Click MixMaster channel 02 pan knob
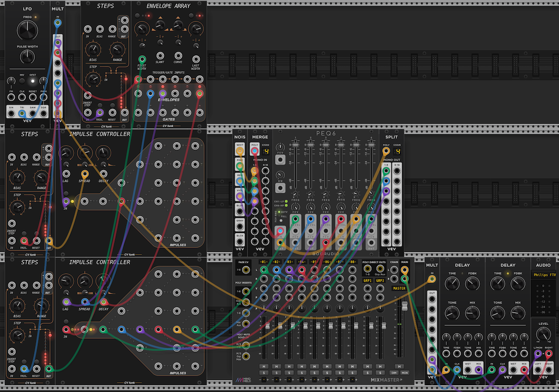This screenshot has width=559, height=392. click(276, 308)
